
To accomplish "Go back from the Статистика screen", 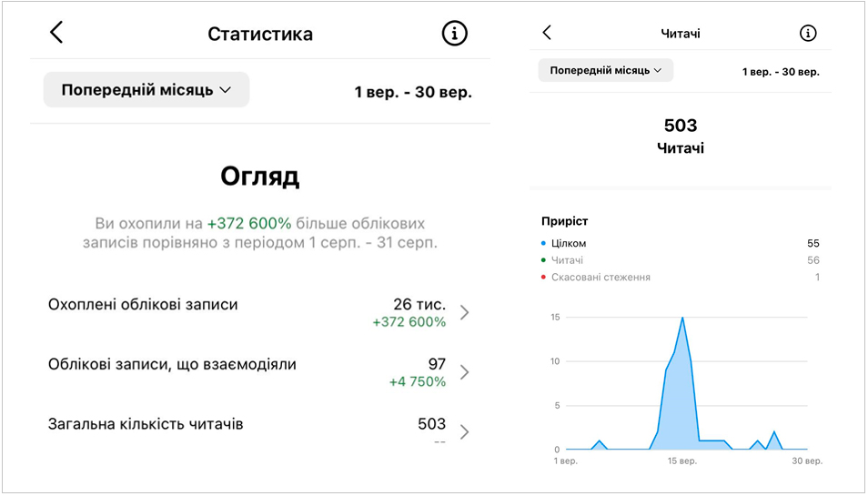I will pos(56,33).
